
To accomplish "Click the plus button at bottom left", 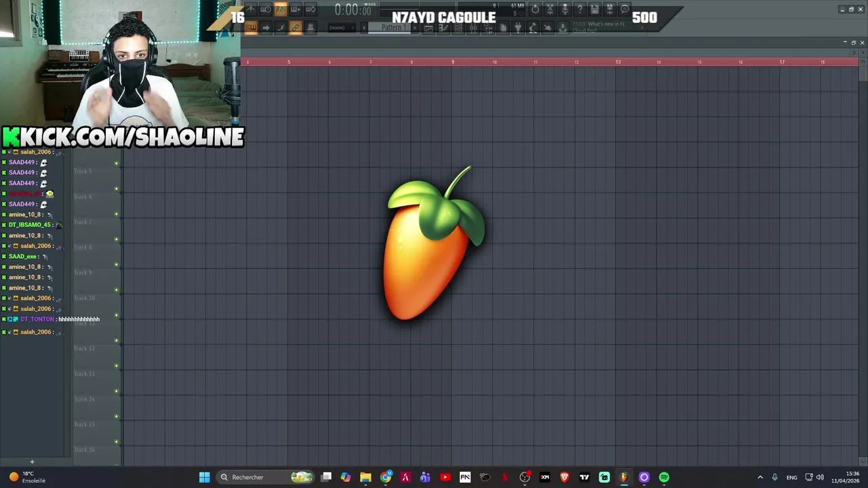I will 32,462.
